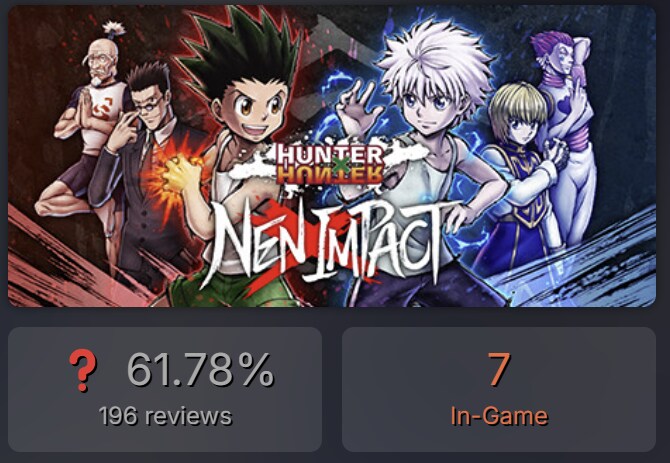Click the In-Game label
670x463 pixels.
pyautogui.click(x=499, y=416)
